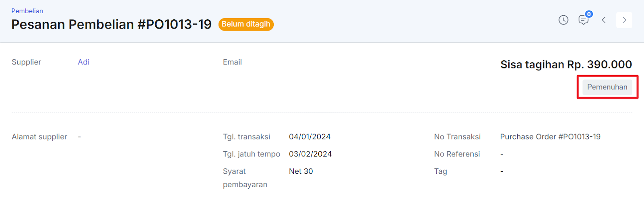644x204 pixels.
Task: Navigate to Pembelian breadcrumb
Action: click(x=27, y=11)
